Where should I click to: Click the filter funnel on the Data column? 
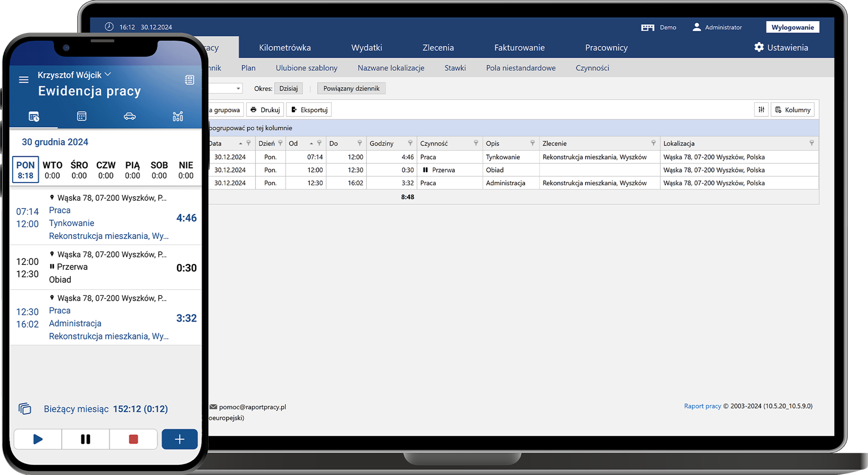(x=248, y=143)
